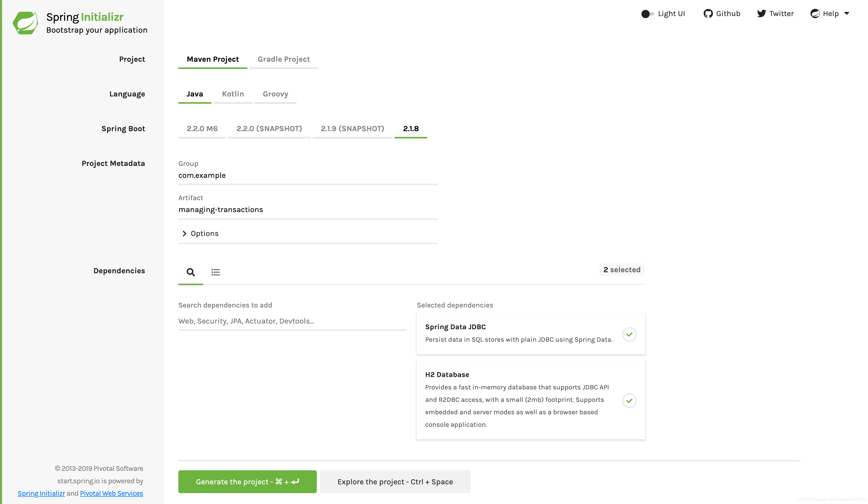
Task: Switch to dependency list view icon
Action: pyautogui.click(x=216, y=272)
